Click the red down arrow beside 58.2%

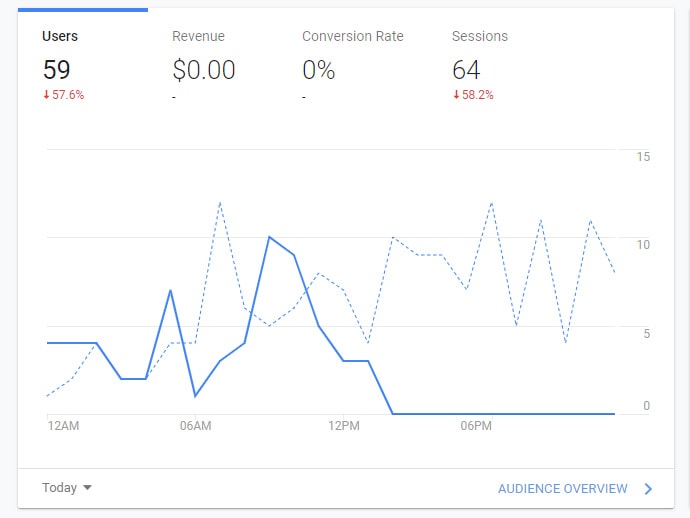(x=456, y=95)
